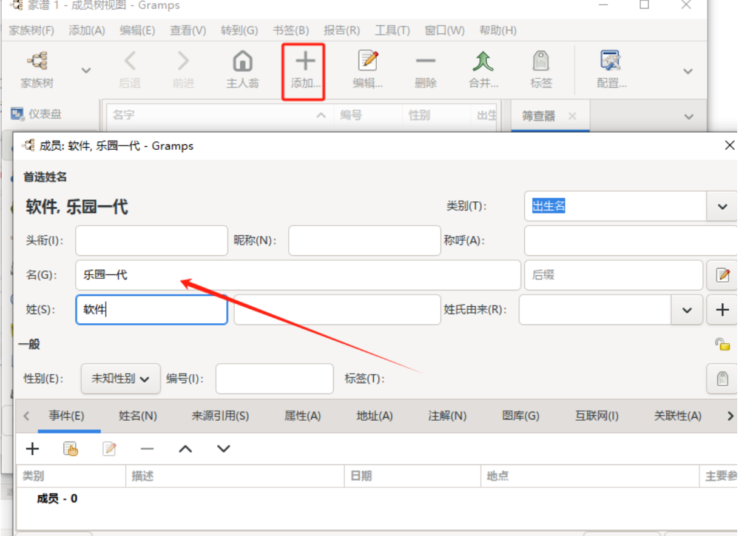756x536 pixels.
Task: Toggle the privacy lock icon
Action: pos(722,344)
